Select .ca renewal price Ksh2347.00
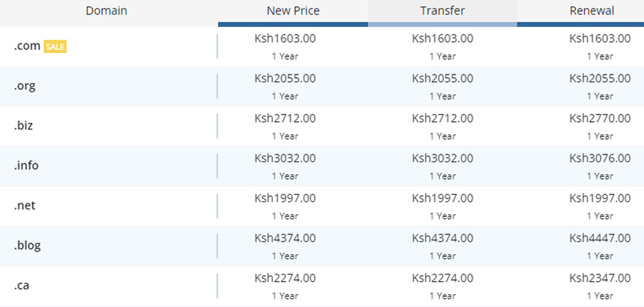This screenshot has height=307, width=644. pos(600,278)
